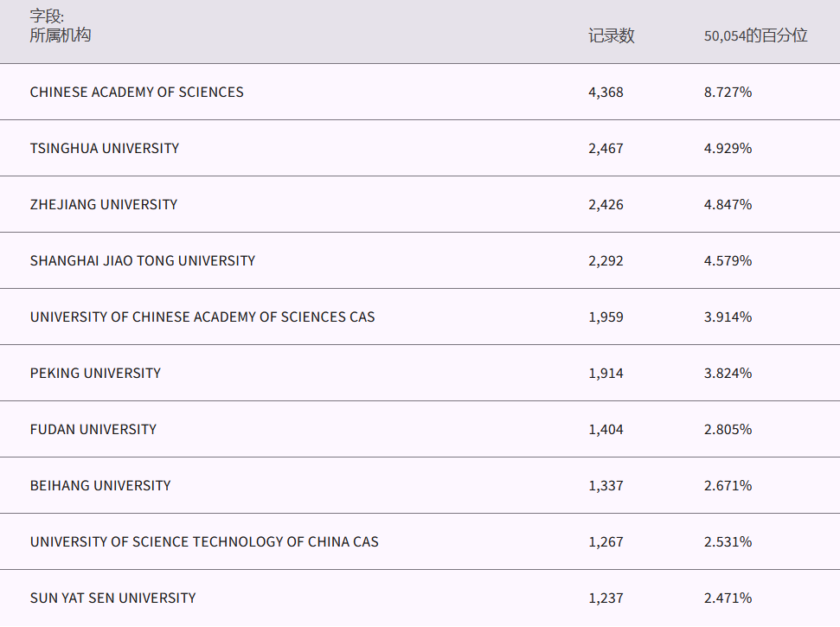Viewport: 840px width, 627px height.
Task: Select the record count 2,467
Action: [606, 149]
